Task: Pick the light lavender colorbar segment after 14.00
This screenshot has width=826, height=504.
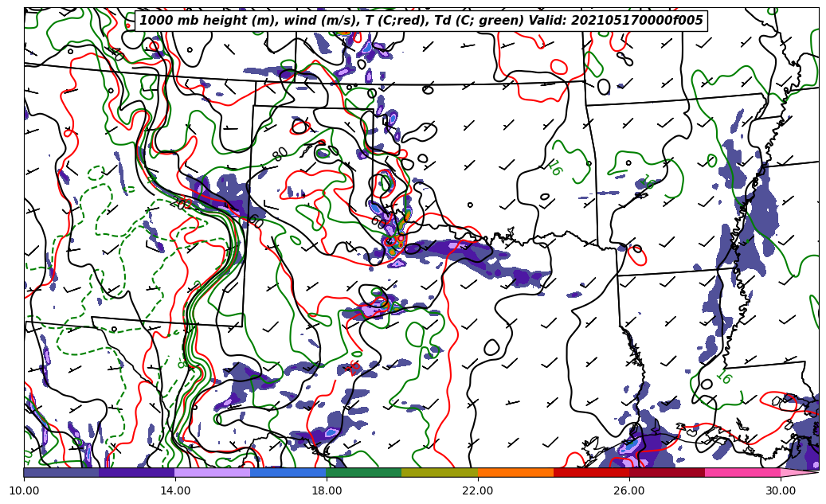Action: (x=213, y=472)
